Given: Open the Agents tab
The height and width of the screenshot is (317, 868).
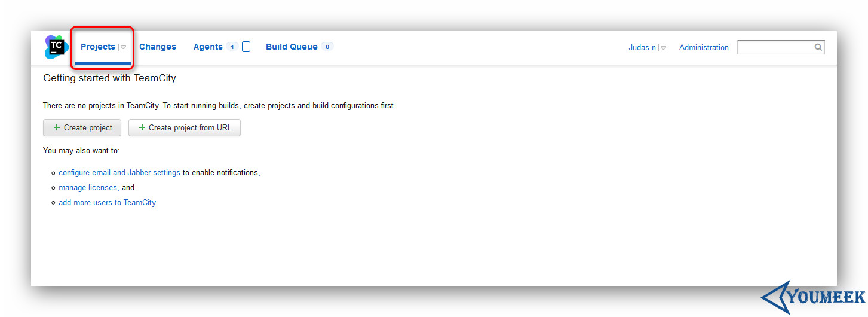Looking at the screenshot, I should [x=208, y=47].
